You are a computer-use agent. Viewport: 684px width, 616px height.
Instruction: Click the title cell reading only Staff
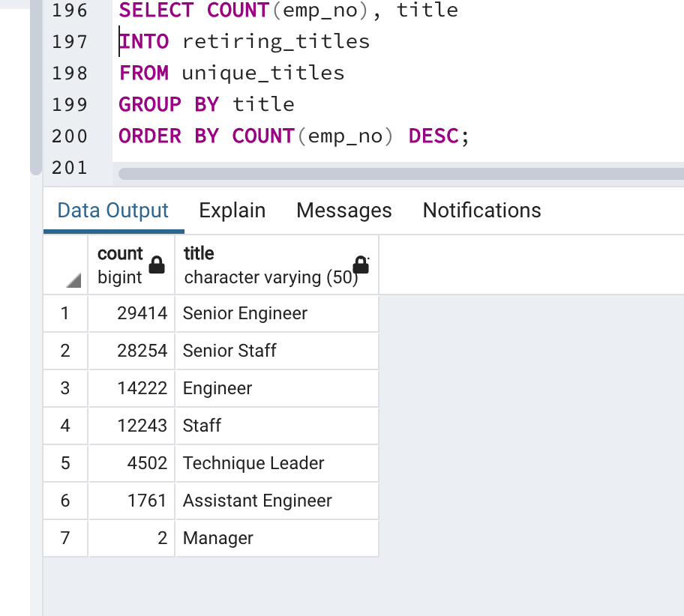coord(277,426)
